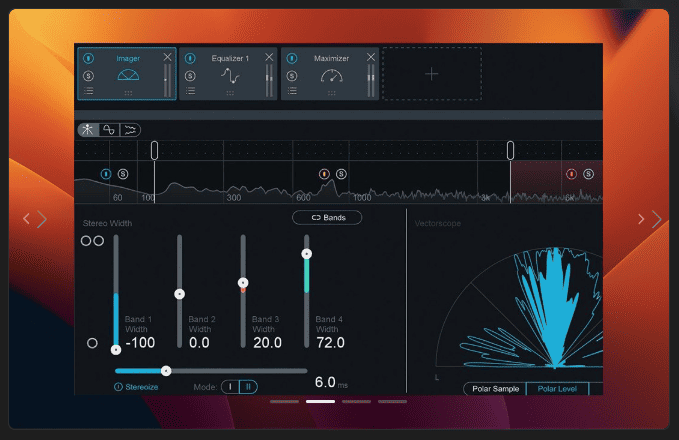Screen dimensions: 679x440
Task: Select Stereoize Mode II
Action: [249, 387]
